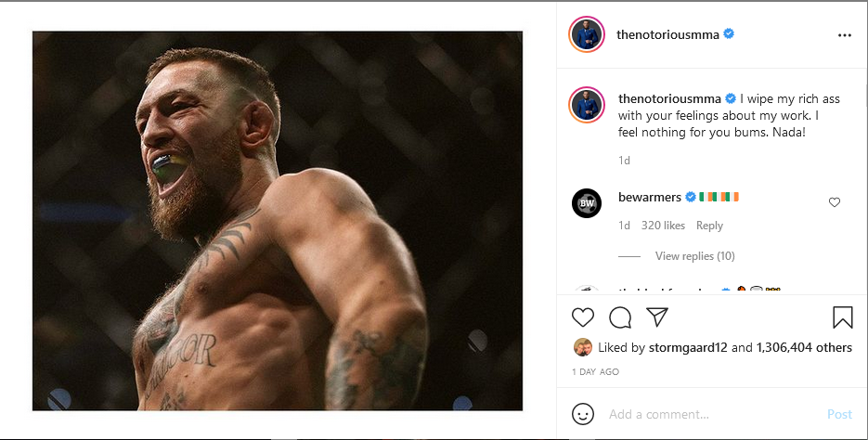This screenshot has width=868, height=440.
Task: Click the fighter photo
Action: tap(278, 221)
